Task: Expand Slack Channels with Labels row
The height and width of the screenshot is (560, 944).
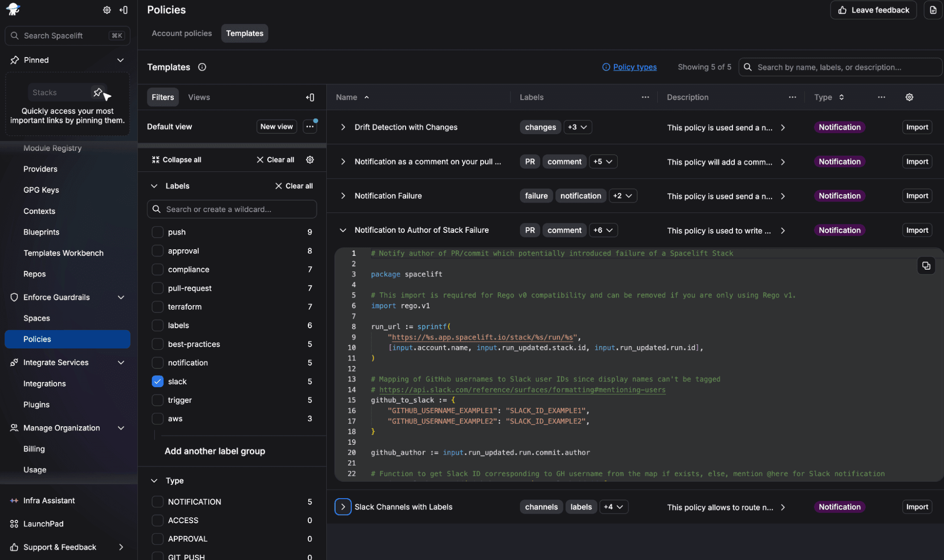Action: coord(343,507)
